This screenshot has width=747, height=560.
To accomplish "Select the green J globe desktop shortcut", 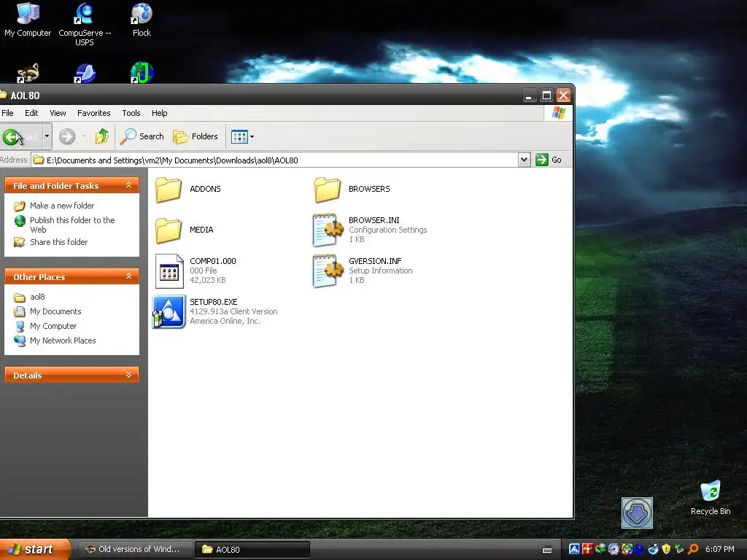I will [x=142, y=73].
